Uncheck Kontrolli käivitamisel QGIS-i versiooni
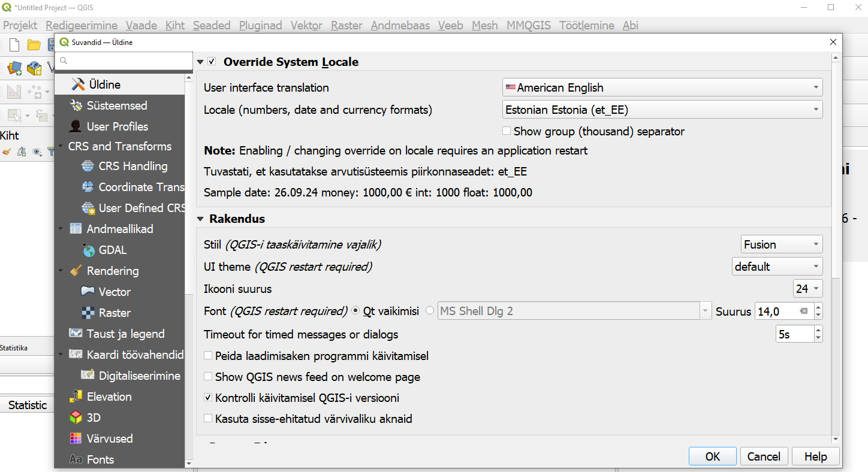 [208, 398]
